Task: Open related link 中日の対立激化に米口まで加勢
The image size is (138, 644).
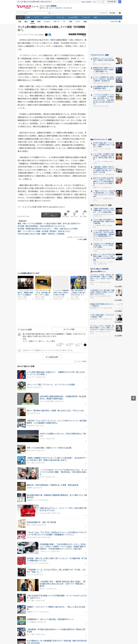Action: [x=41, y=234]
